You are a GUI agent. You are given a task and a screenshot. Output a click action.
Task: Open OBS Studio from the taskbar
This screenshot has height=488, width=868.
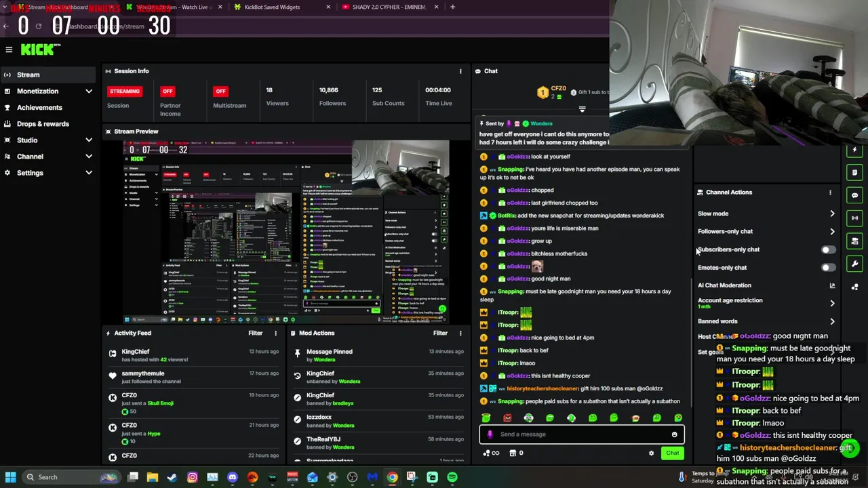tap(353, 477)
